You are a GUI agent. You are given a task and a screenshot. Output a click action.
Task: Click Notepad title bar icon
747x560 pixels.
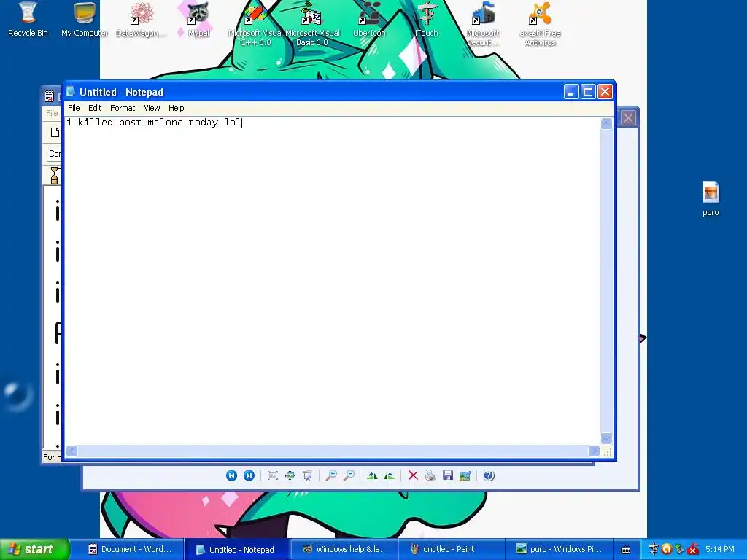[x=71, y=91]
